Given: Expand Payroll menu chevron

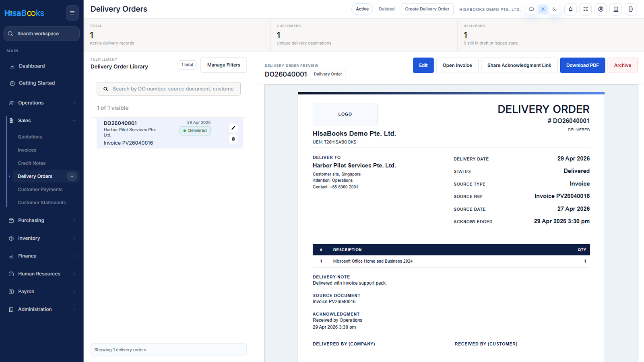Looking at the screenshot, I should point(74,292).
